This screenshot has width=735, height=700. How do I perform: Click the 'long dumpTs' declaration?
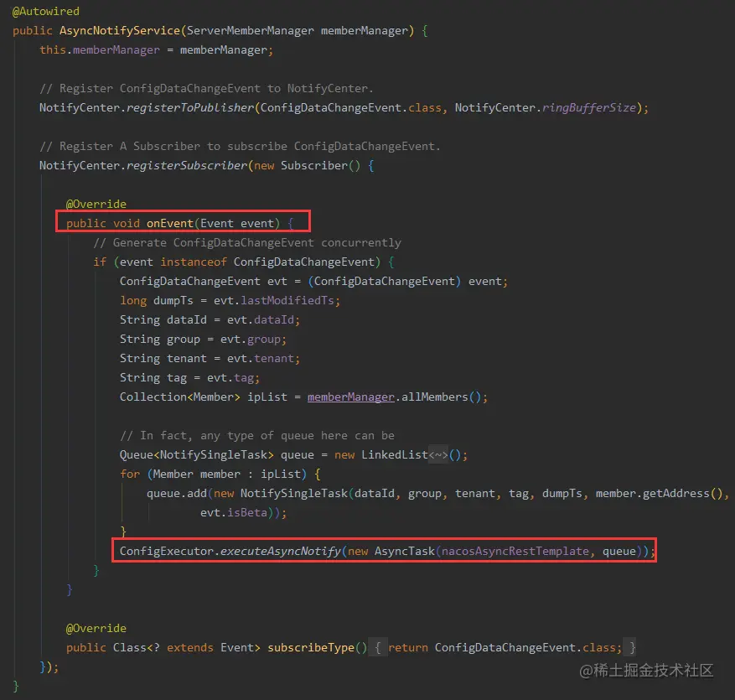click(157, 300)
